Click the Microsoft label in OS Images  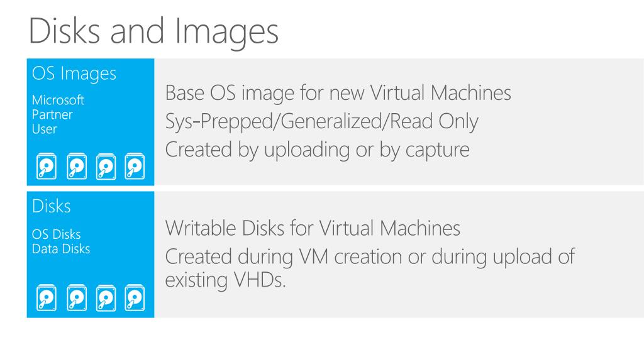(58, 100)
